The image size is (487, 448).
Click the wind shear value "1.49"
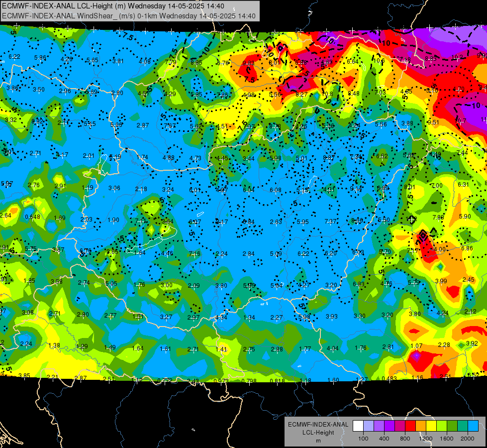click(x=110, y=347)
